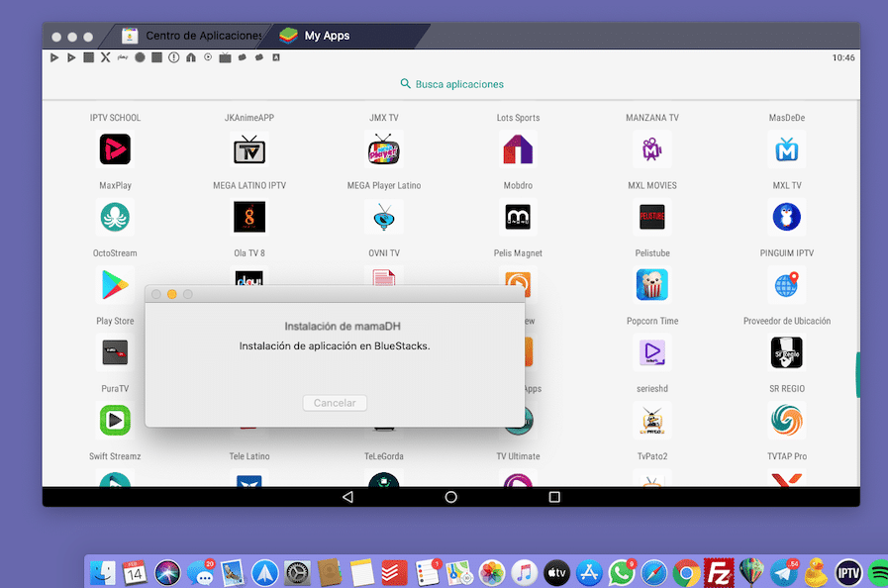Open Swift Streamz
Viewport: 888px width, 588px height.
coord(115,420)
